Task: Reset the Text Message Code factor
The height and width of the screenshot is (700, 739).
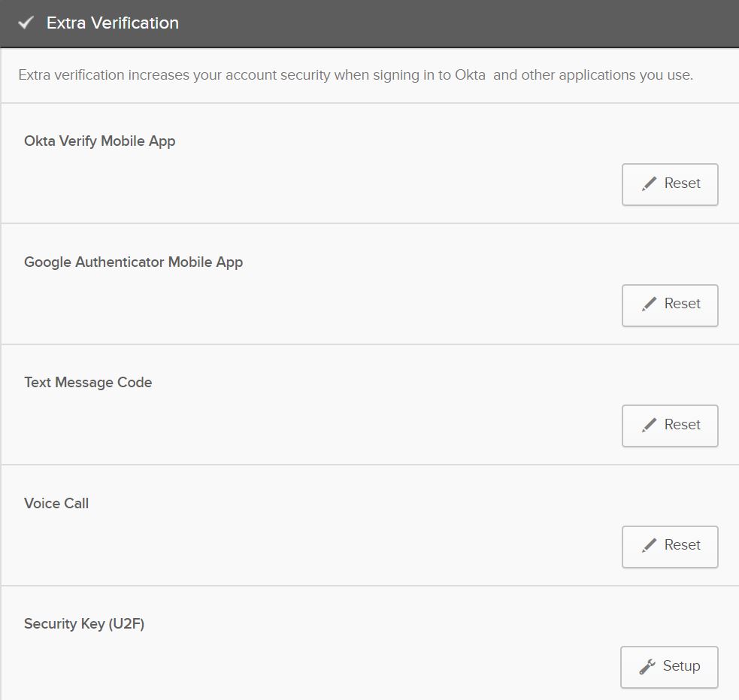Action: tap(670, 426)
